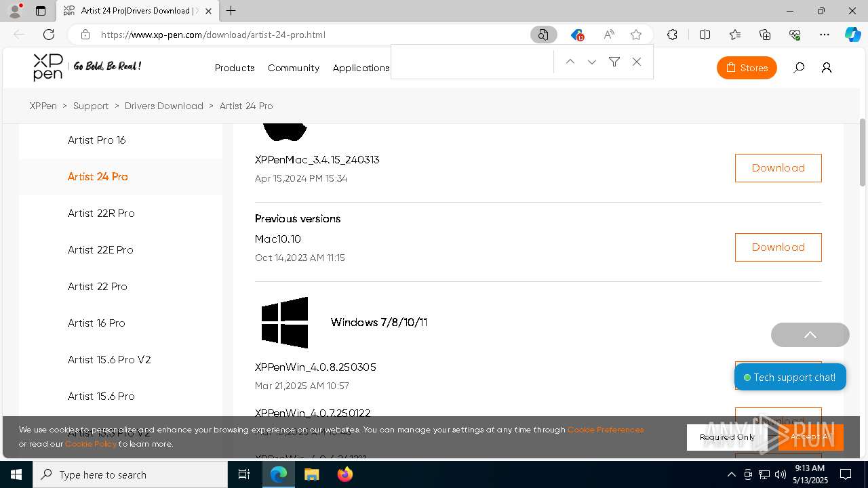Open the Products menu
The width and height of the screenshot is (868, 488).
(x=235, y=68)
